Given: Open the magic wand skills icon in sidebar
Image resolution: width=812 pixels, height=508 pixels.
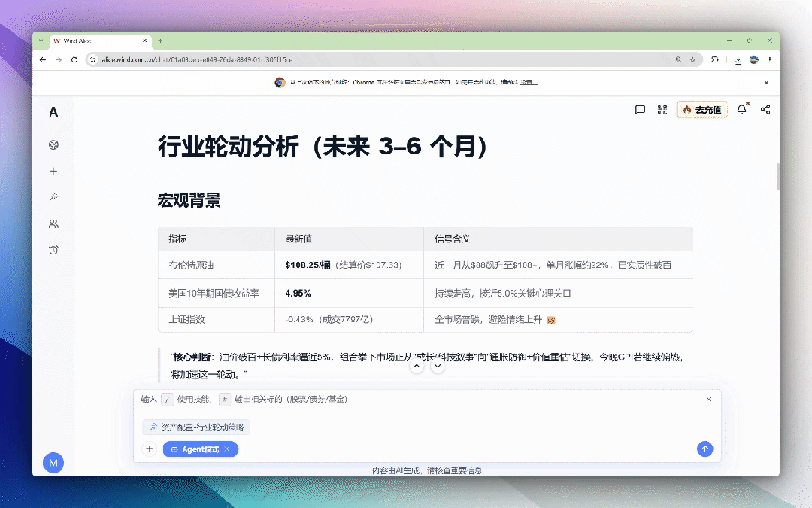Looking at the screenshot, I should pos(53,197).
